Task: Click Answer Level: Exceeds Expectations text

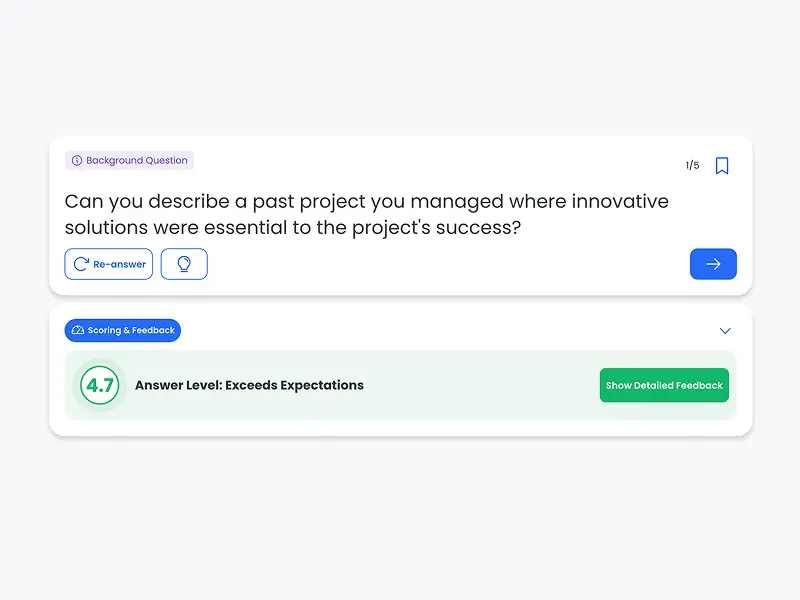Action: [x=249, y=385]
